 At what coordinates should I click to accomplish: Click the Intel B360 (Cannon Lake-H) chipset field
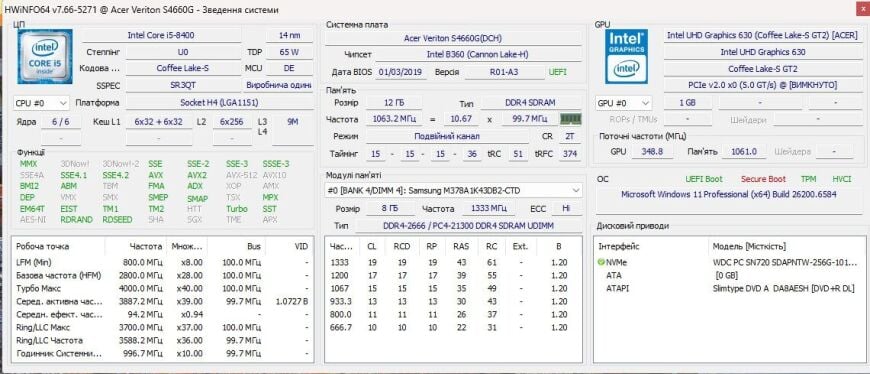478,55
